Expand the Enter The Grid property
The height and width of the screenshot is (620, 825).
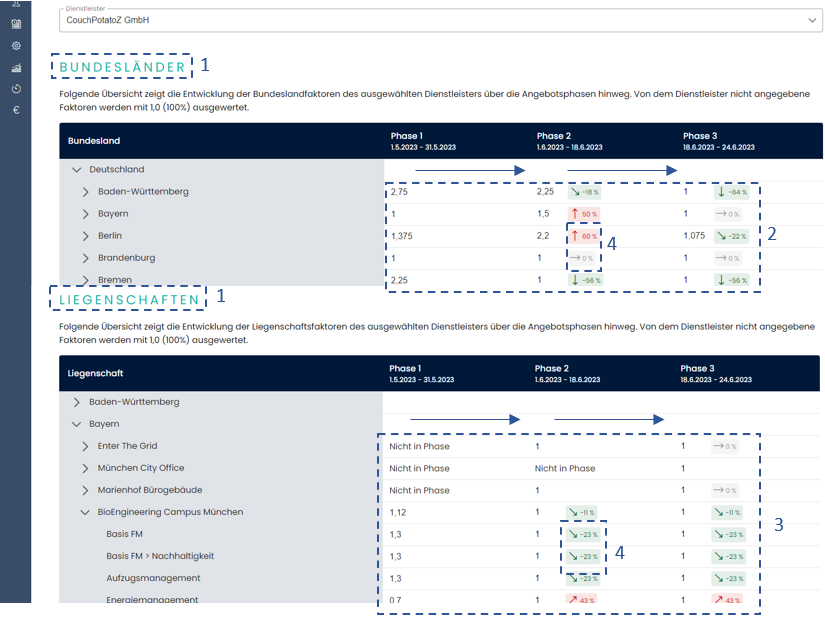(x=86, y=446)
